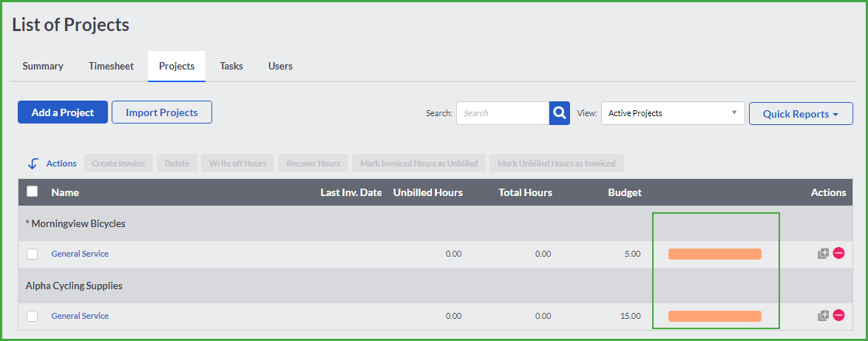868x341 pixels.
Task: Remove the Alpha Cycling Supplies General Service project
Action: pyautogui.click(x=838, y=316)
